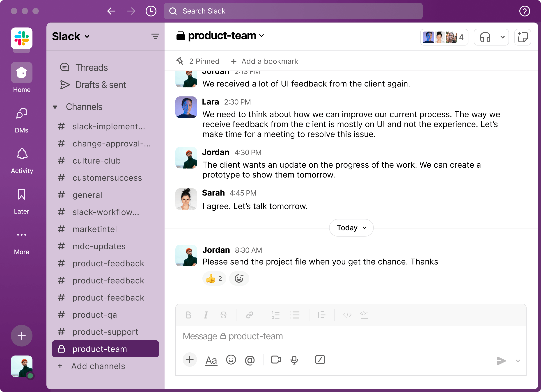This screenshot has height=392, width=541.
Task: Collapse the Channels section triangle
Action: coord(55,107)
